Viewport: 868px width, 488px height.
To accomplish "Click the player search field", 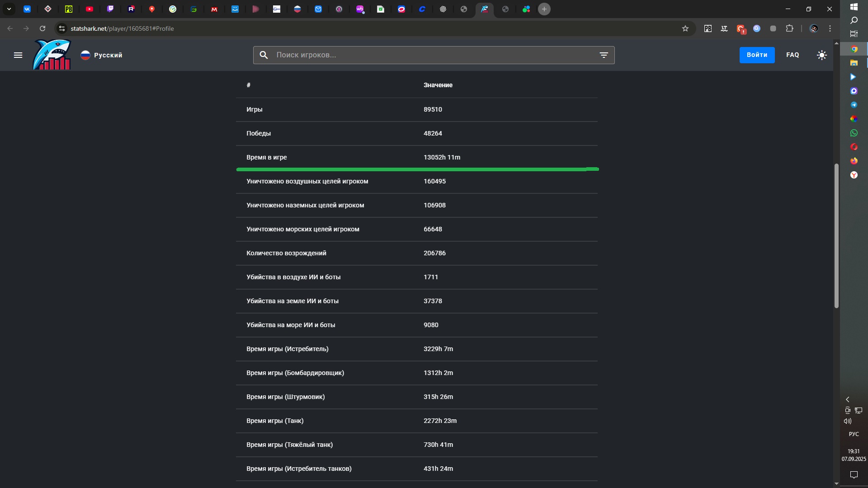I will [429, 55].
